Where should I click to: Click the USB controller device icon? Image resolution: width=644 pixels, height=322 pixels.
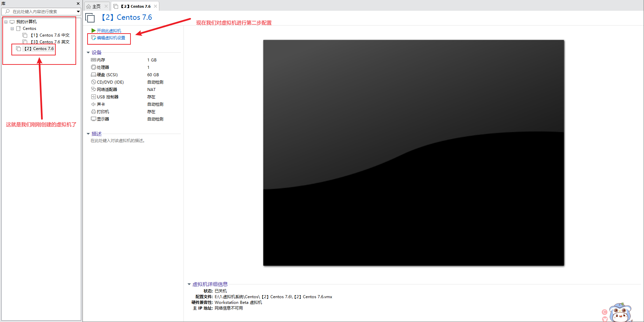pyautogui.click(x=94, y=97)
